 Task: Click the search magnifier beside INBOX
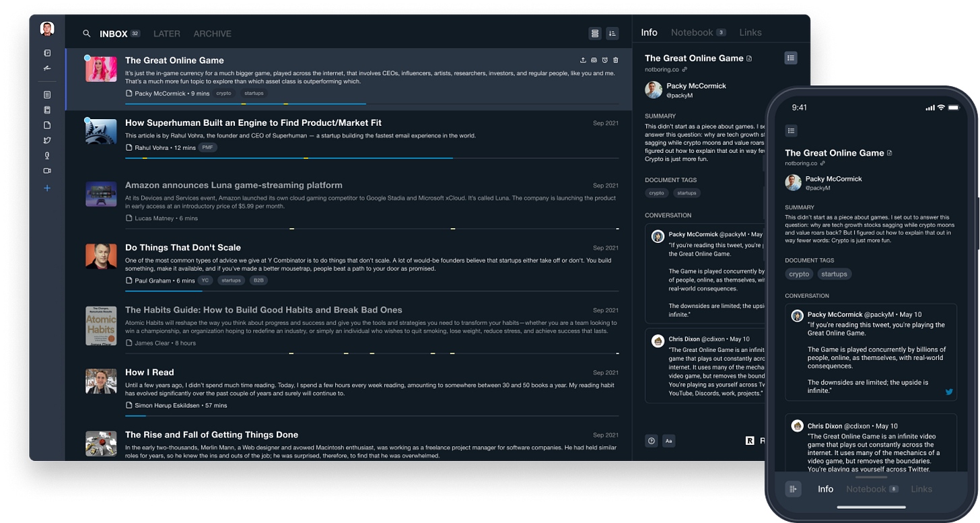86,34
